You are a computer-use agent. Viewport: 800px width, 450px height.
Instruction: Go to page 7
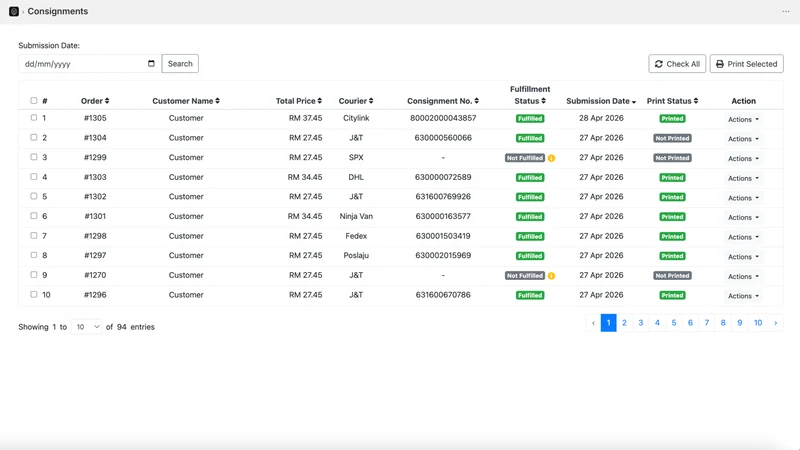707,323
